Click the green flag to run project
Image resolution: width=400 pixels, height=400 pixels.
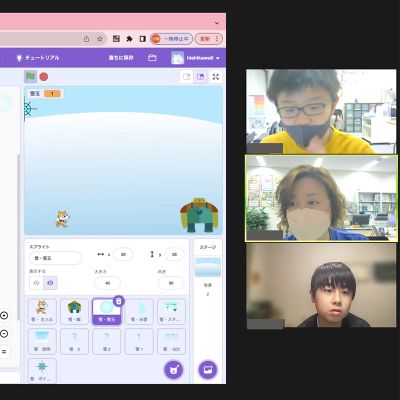[x=31, y=77]
